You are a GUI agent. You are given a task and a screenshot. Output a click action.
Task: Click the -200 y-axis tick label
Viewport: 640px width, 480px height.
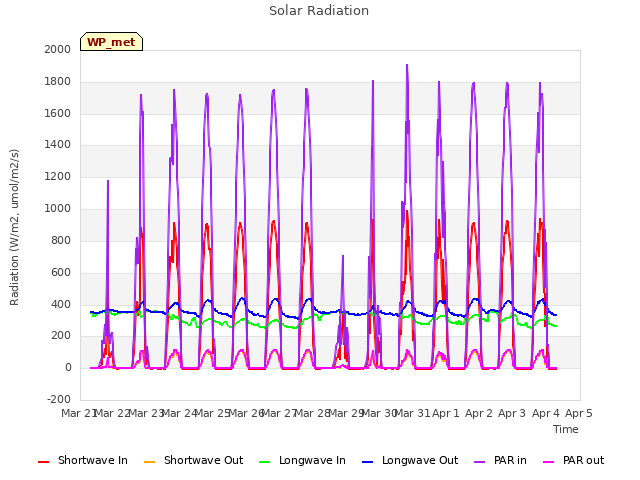click(x=59, y=399)
